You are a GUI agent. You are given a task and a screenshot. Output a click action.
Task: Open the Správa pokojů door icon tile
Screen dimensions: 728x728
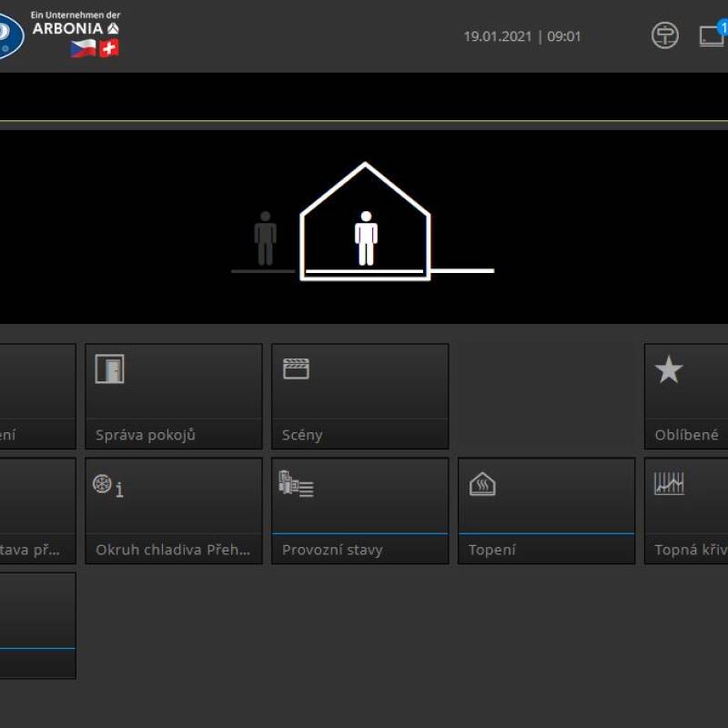point(174,397)
